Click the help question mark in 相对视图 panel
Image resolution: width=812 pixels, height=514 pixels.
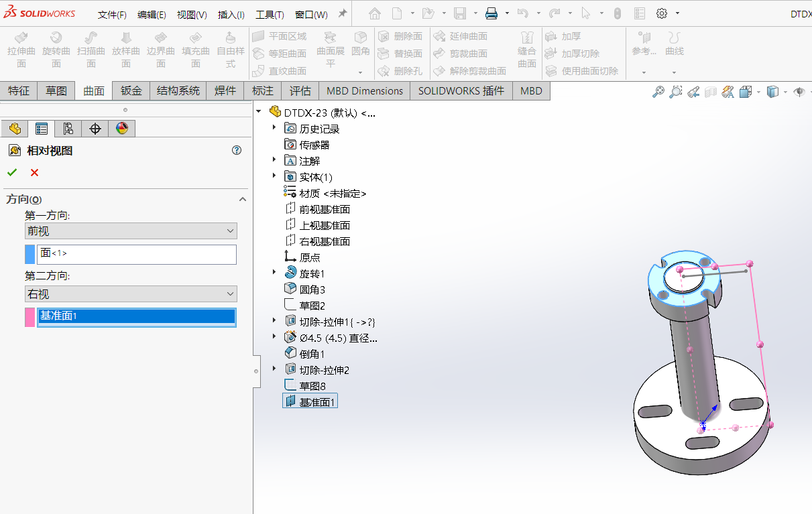[237, 150]
